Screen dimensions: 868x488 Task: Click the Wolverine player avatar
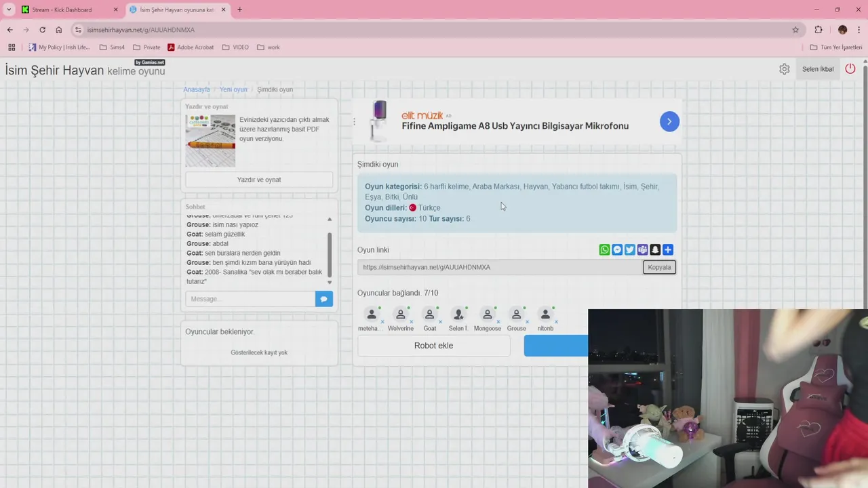400,314
